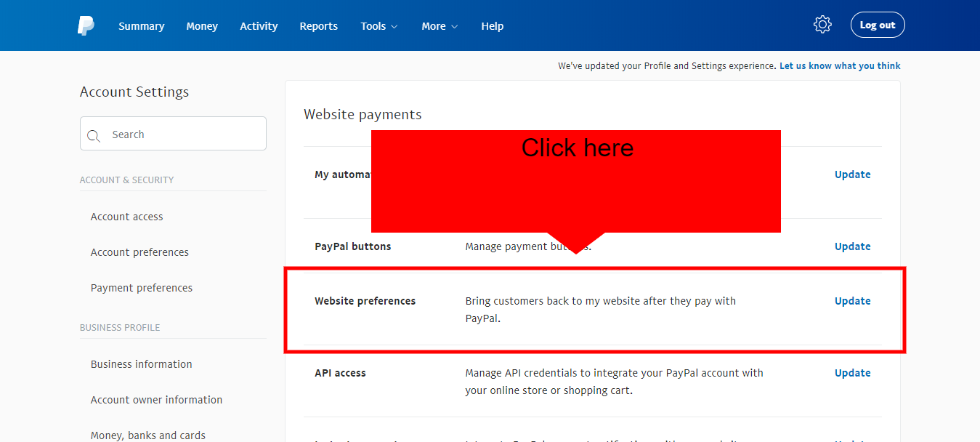980x442 pixels.
Task: Expand the Tools dropdown menu
Action: 379,26
